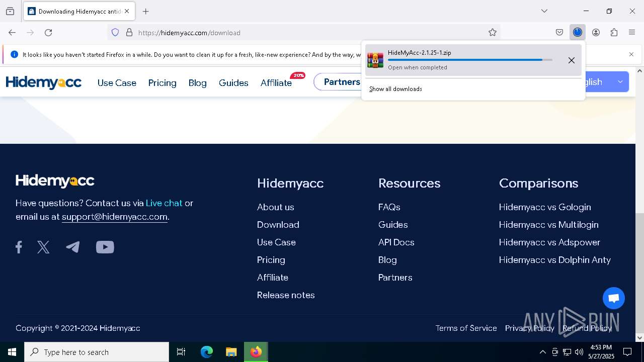644x362 pixels.
Task: Click the Partners header button
Action: click(338, 82)
